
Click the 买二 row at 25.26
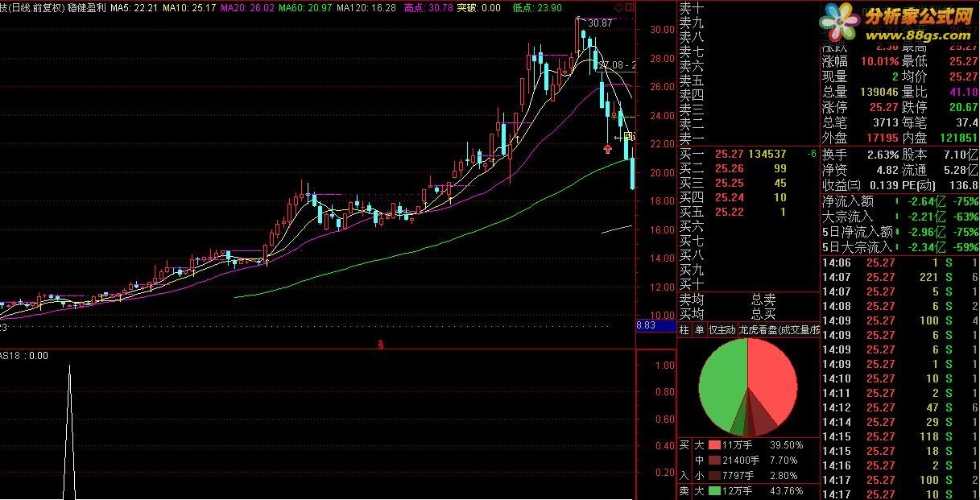[x=748, y=168]
